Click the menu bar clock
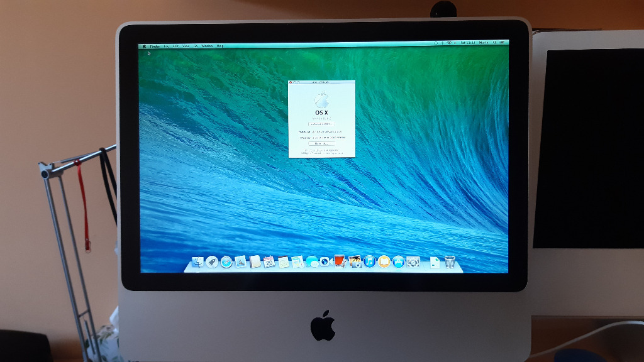Viewport: 644px width, 362px height. [x=468, y=43]
